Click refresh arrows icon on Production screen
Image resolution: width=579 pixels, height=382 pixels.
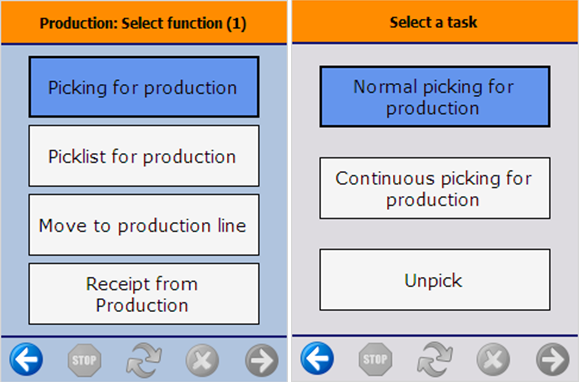click(144, 360)
